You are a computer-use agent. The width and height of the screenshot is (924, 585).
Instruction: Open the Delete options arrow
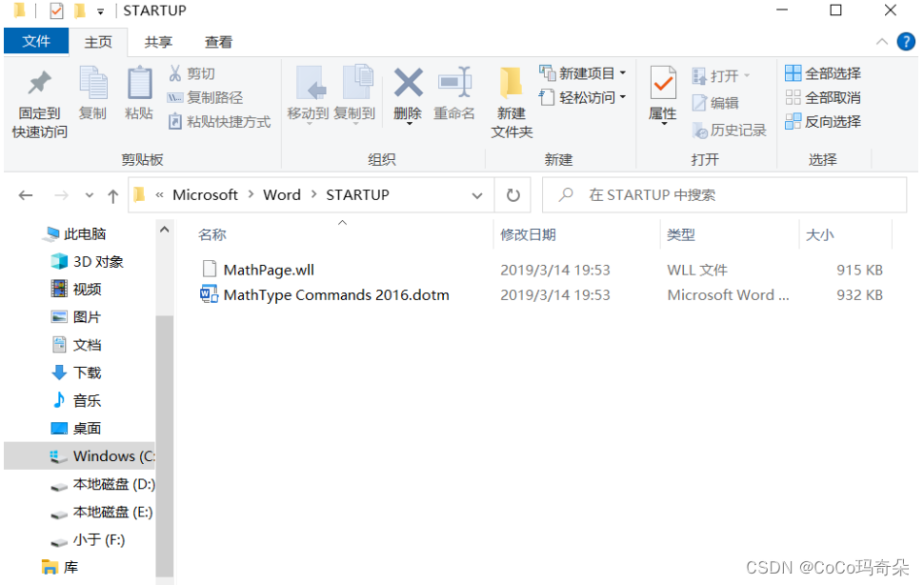pyautogui.click(x=409, y=124)
